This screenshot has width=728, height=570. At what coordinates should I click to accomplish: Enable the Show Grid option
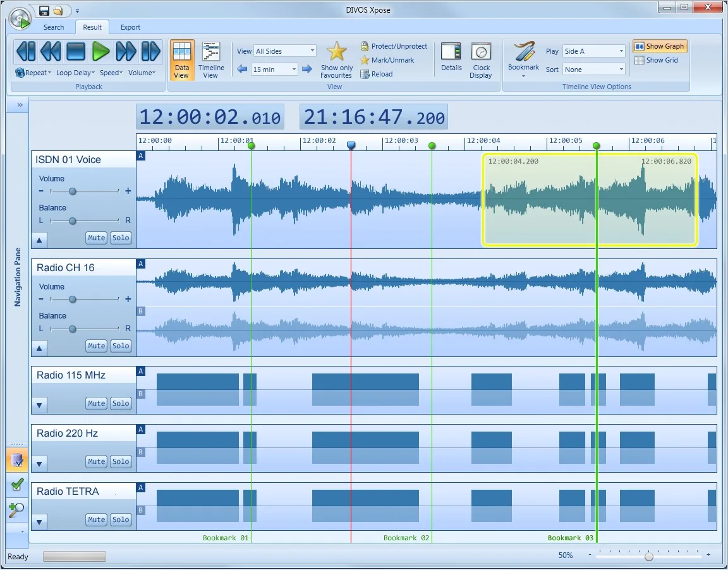click(656, 60)
